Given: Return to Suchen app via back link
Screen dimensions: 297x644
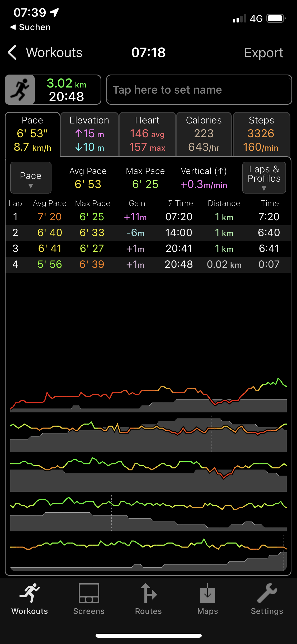Looking at the screenshot, I should coord(30,27).
